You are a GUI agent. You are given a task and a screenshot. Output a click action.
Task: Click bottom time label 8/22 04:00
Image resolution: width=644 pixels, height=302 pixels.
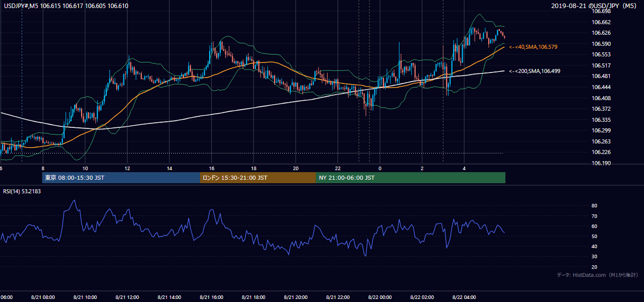(x=464, y=297)
